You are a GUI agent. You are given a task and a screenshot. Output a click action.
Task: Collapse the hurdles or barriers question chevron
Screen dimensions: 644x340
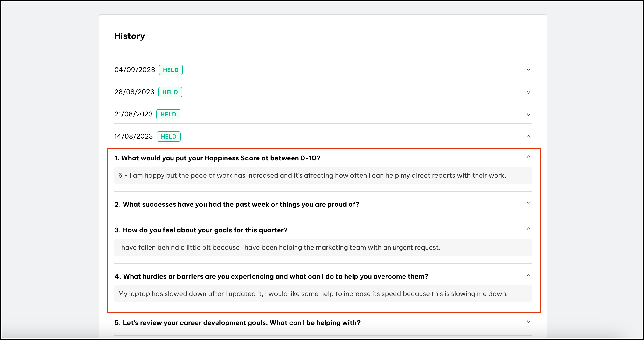(x=528, y=275)
